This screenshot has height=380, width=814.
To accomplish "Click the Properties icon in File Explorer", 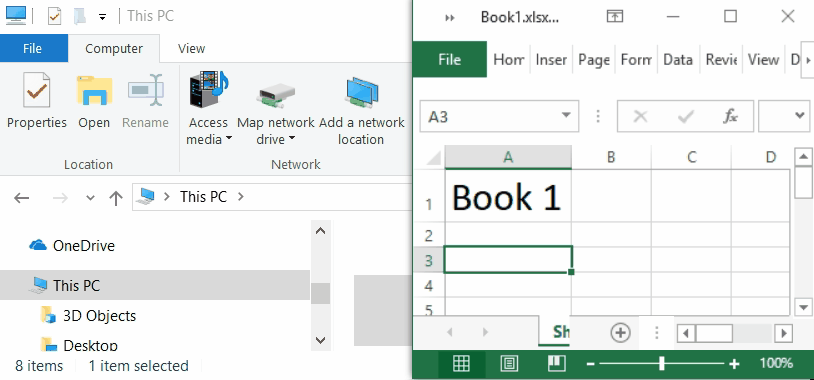I will 36,89.
